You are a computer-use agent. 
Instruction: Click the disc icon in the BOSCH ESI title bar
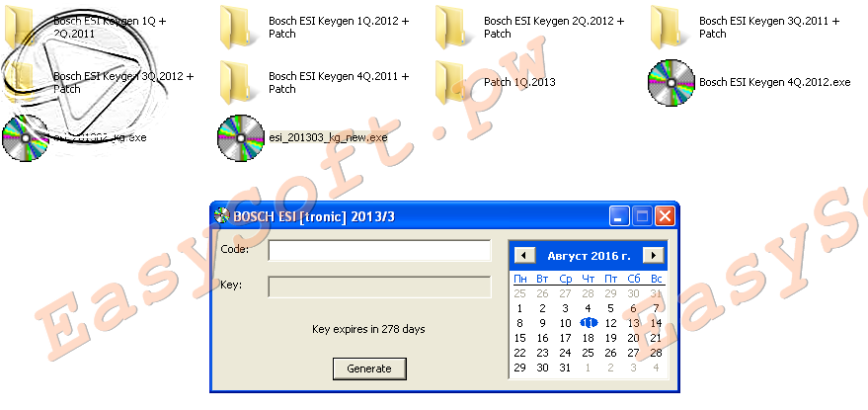click(x=221, y=215)
